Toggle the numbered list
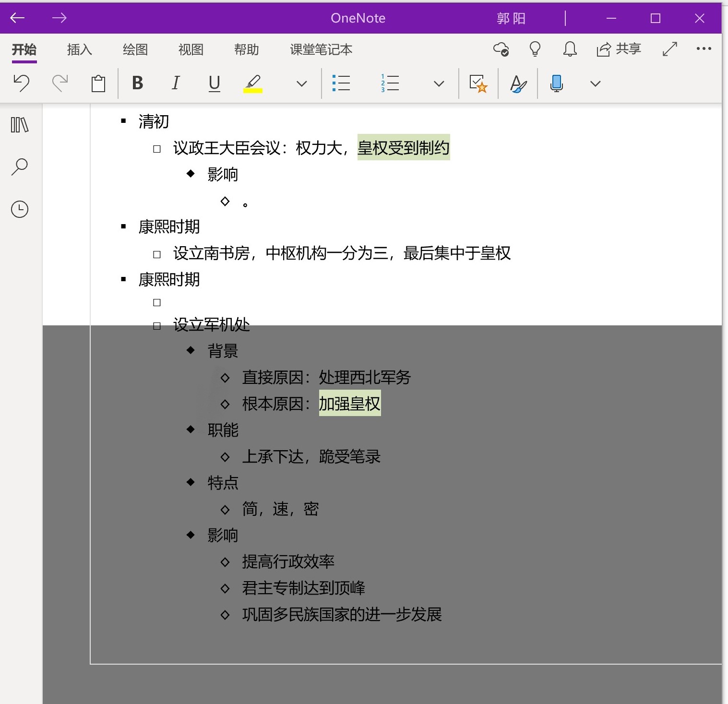 coord(390,84)
